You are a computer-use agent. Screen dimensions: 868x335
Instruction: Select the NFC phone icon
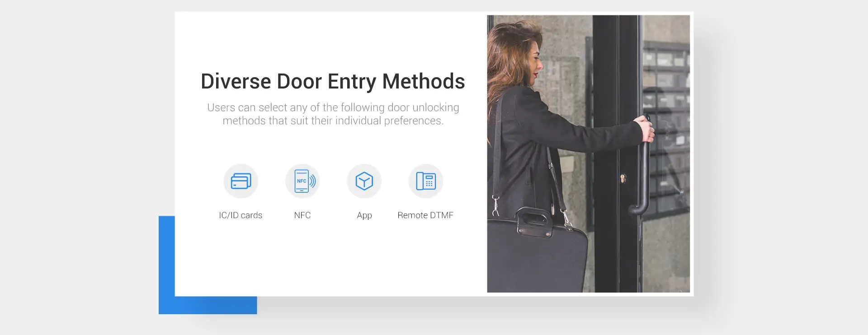point(302,181)
